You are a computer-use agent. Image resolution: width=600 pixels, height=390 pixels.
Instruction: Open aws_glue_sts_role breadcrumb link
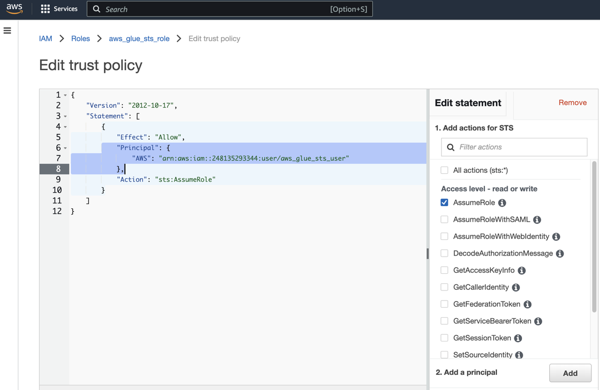139,39
